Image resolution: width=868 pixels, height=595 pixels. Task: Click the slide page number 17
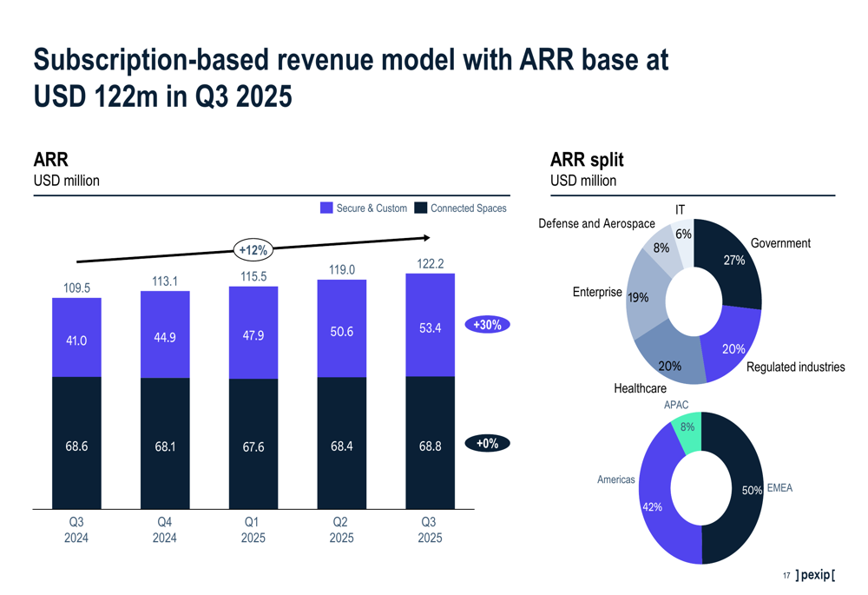pyautogui.click(x=786, y=576)
